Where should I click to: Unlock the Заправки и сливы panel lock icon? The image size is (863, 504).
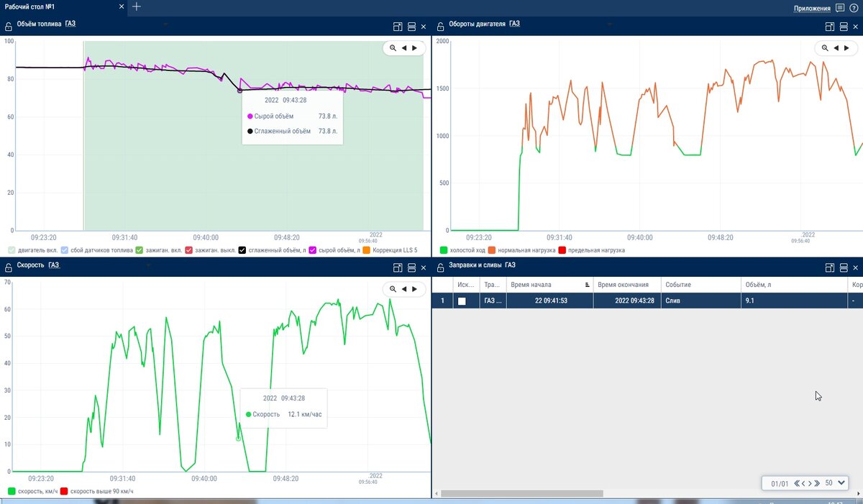[x=440, y=267]
